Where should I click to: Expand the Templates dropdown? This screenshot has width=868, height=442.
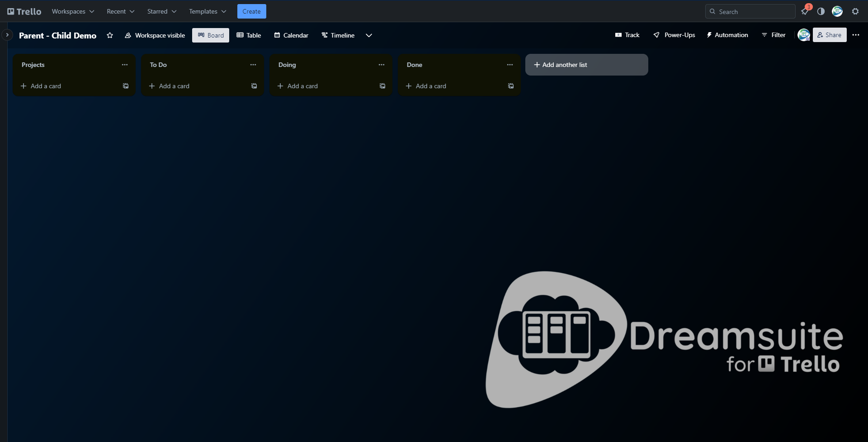(x=208, y=11)
